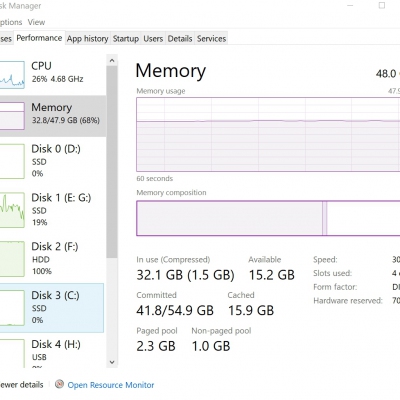The image size is (400, 400).
Task: Select Disk 3 (C:) entry
Action: [52, 308]
